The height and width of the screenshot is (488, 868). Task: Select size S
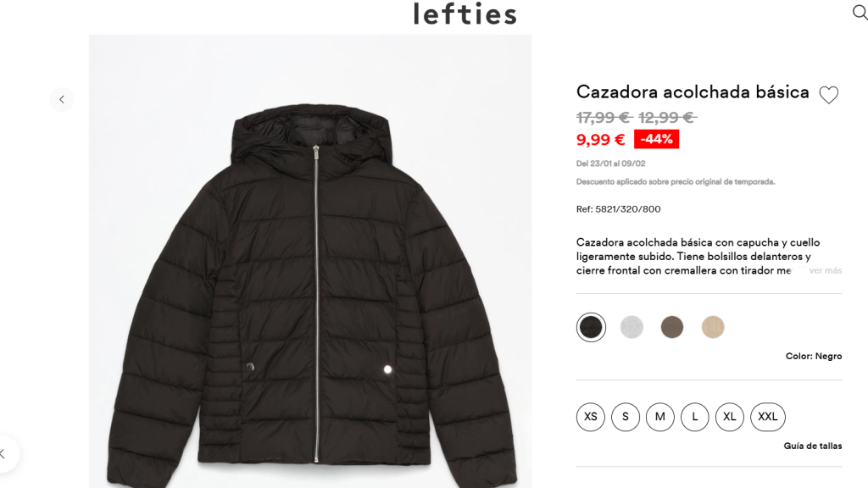pyautogui.click(x=626, y=417)
